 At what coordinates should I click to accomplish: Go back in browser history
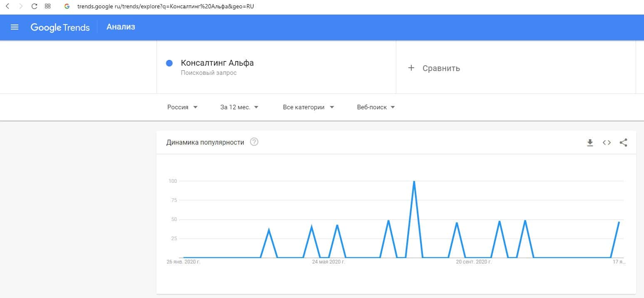[7, 7]
